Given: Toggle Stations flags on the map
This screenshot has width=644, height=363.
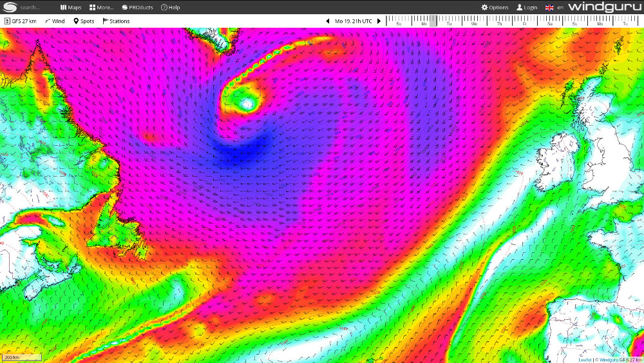Looking at the screenshot, I should pos(116,21).
